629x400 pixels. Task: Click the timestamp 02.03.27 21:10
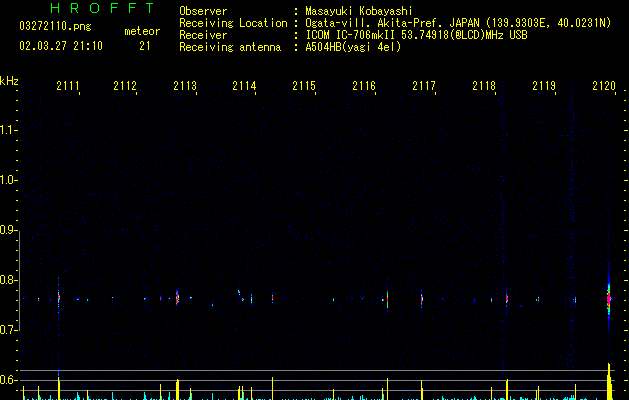pos(61,46)
